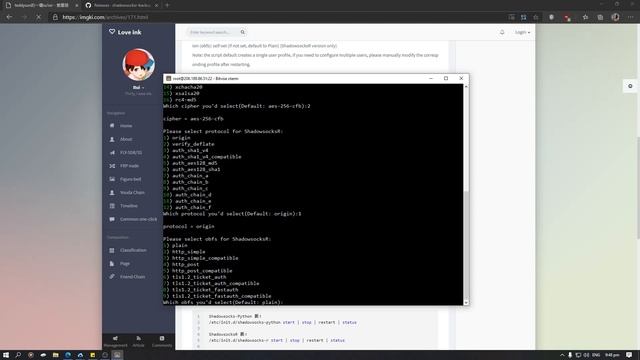
Task: Open Friend Chain in the sidebar
Action: [x=132, y=277]
